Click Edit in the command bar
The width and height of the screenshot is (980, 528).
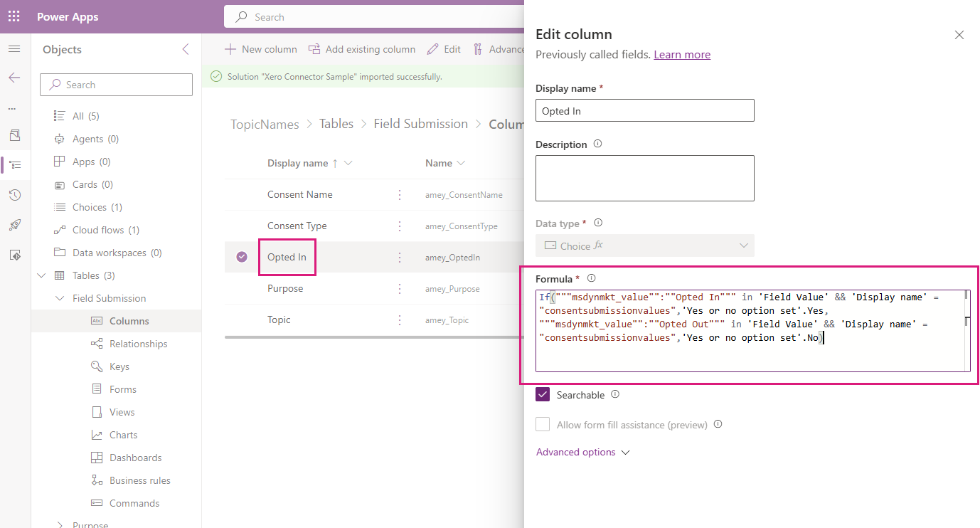pos(444,49)
